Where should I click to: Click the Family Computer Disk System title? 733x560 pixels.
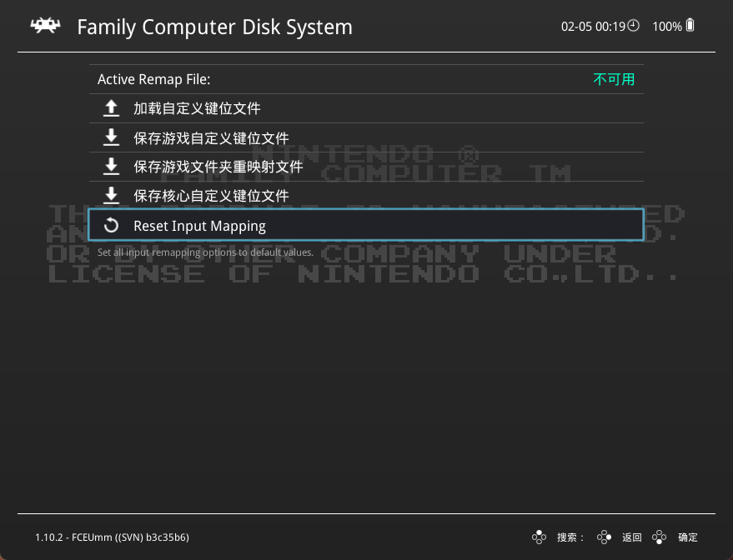(x=214, y=27)
